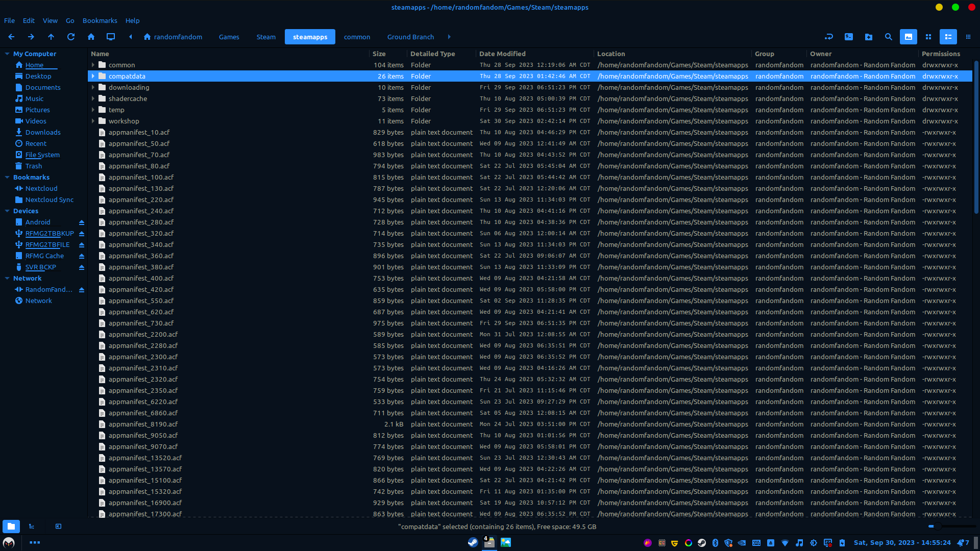Screen dimensions: 980x551
Task: Open the Bookmarks menu
Action: [100, 21]
